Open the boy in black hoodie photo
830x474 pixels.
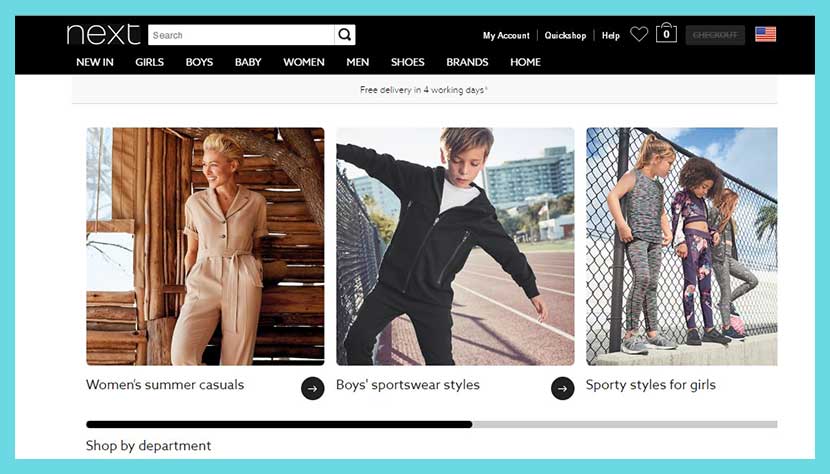tap(455, 246)
